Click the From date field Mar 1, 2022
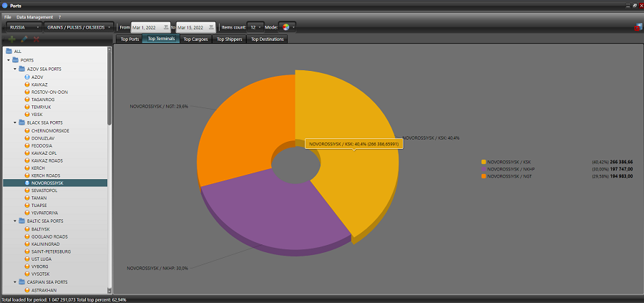Screen dimensions: 644x303 [150, 27]
